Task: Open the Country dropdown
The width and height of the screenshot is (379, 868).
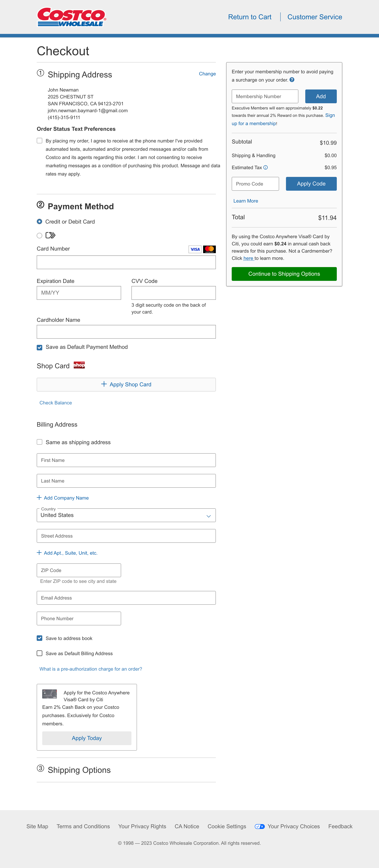Action: [126, 515]
